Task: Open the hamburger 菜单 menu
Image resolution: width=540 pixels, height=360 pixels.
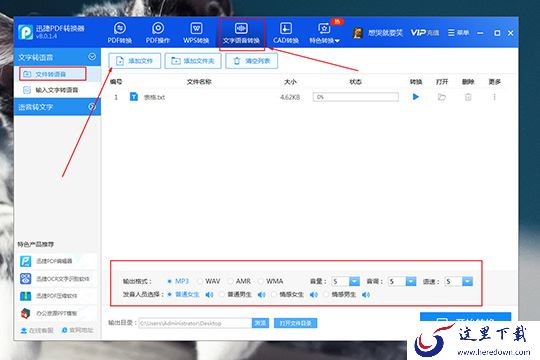Action: click(458, 33)
